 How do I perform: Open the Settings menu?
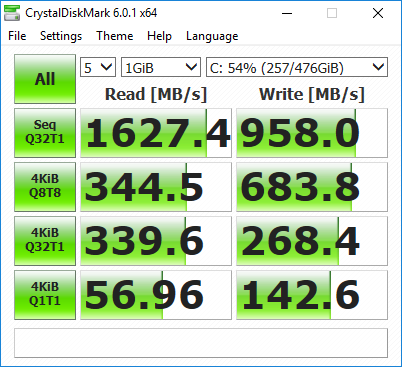(x=61, y=36)
